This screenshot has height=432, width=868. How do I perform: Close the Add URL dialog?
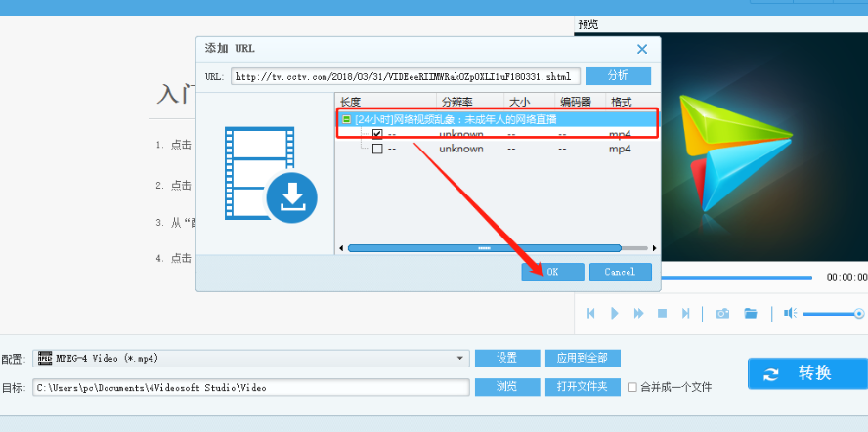[x=642, y=49]
